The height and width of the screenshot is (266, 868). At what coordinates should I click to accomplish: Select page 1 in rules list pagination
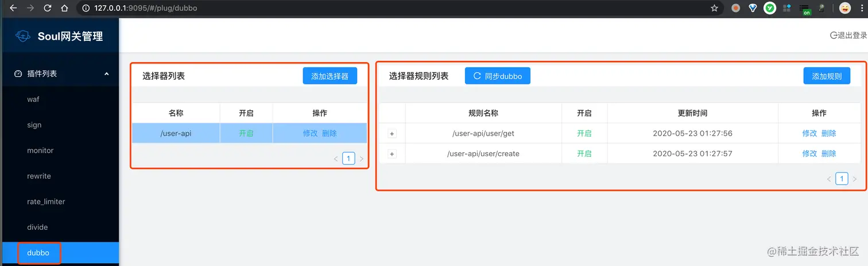pos(842,179)
